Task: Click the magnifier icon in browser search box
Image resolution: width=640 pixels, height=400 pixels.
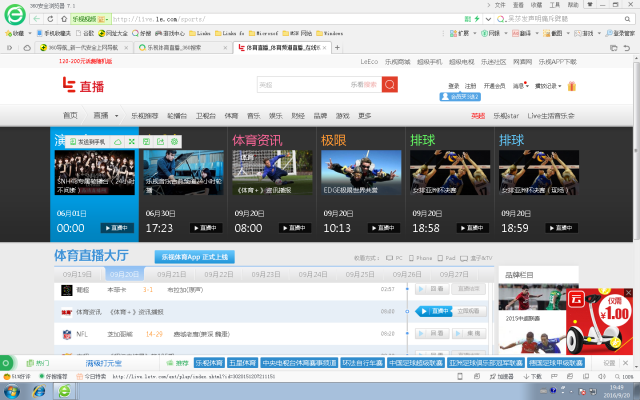Action: (627, 19)
